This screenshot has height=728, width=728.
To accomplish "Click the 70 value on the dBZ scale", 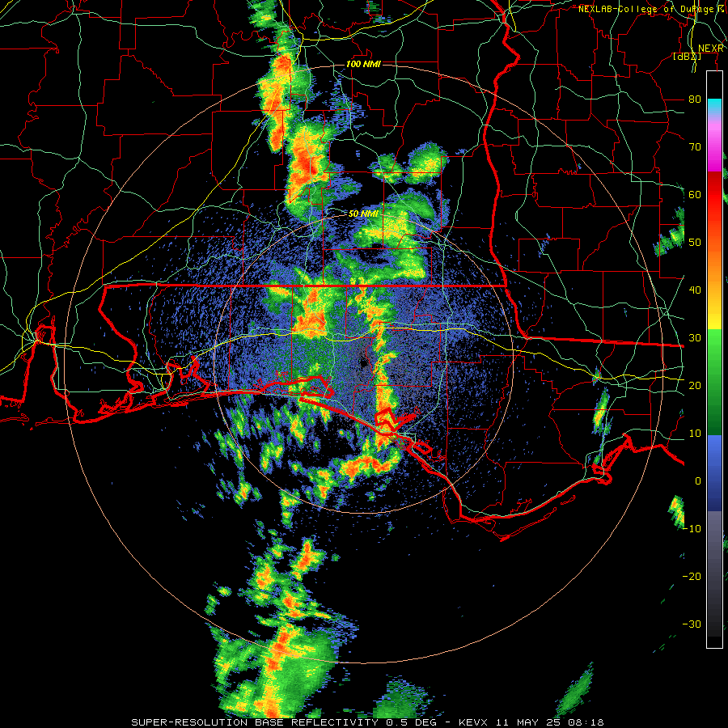I will coord(695,147).
